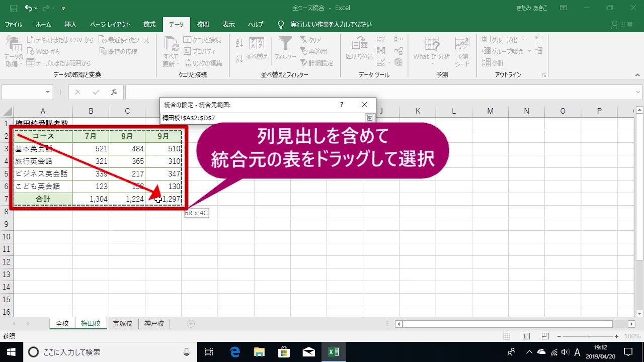The width and height of the screenshot is (644, 362).
Task: Select the 宝塚校 sheet tab
Action: tap(122, 324)
